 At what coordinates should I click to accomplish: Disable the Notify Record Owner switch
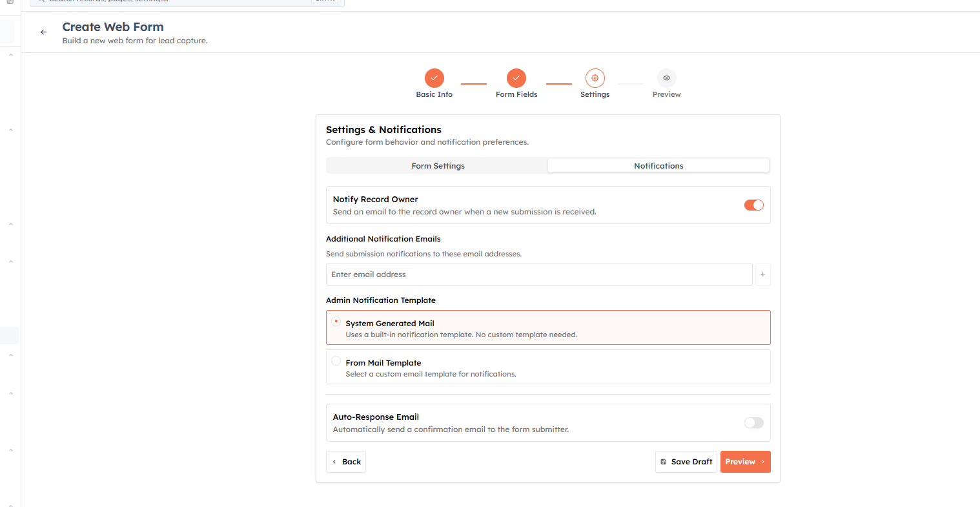[x=754, y=205]
